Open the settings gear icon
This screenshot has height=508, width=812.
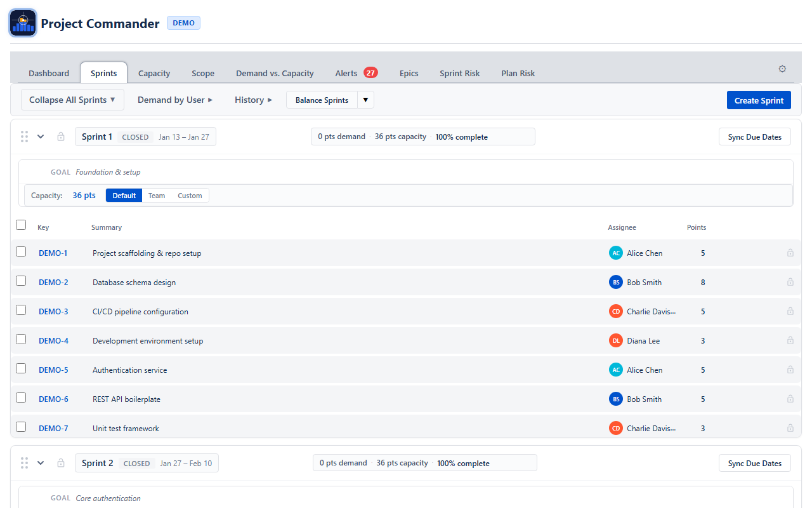pos(782,68)
